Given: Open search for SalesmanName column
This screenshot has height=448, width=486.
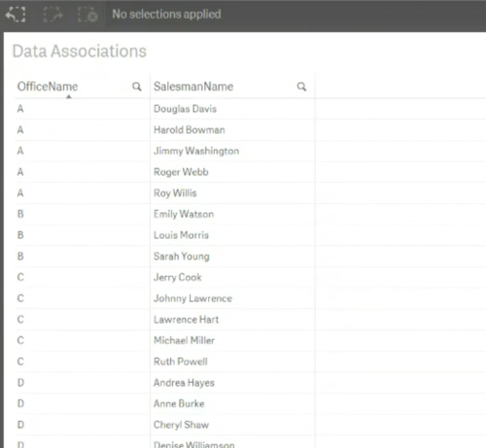Looking at the screenshot, I should point(301,86).
